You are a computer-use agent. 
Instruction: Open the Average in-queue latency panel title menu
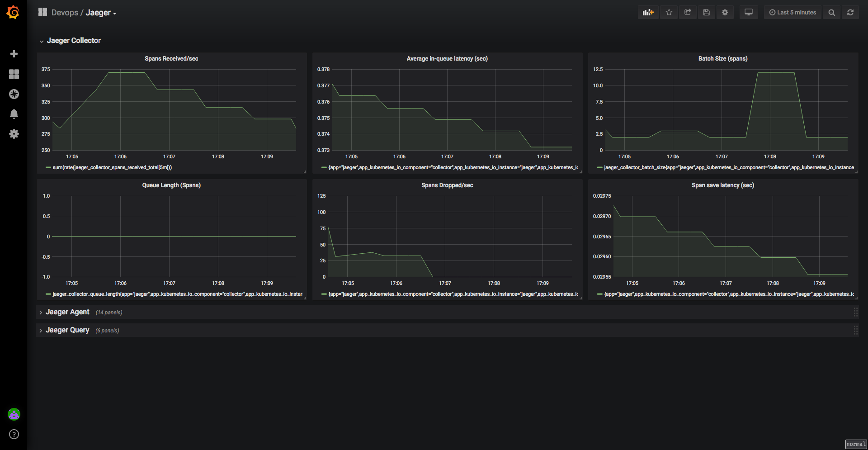(447, 59)
